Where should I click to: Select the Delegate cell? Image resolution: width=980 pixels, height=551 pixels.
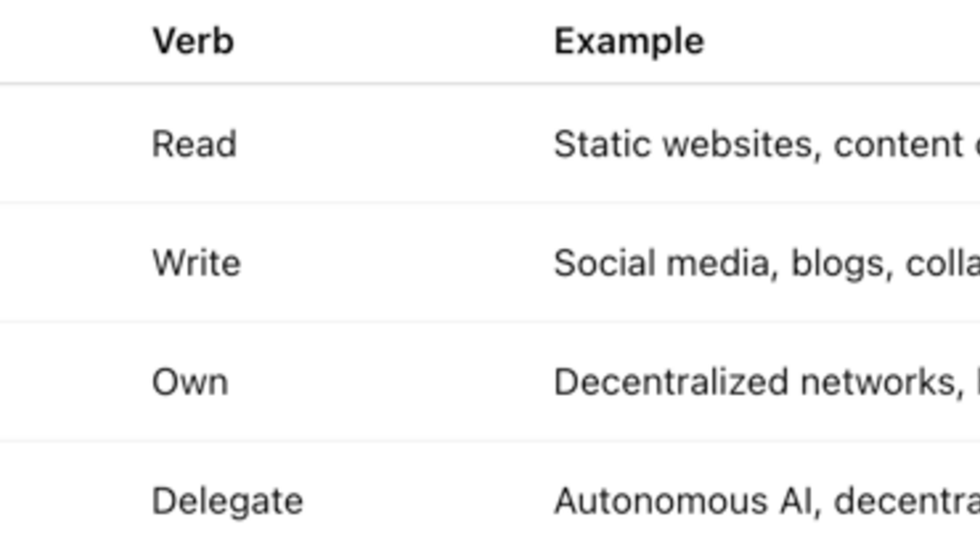tap(228, 501)
